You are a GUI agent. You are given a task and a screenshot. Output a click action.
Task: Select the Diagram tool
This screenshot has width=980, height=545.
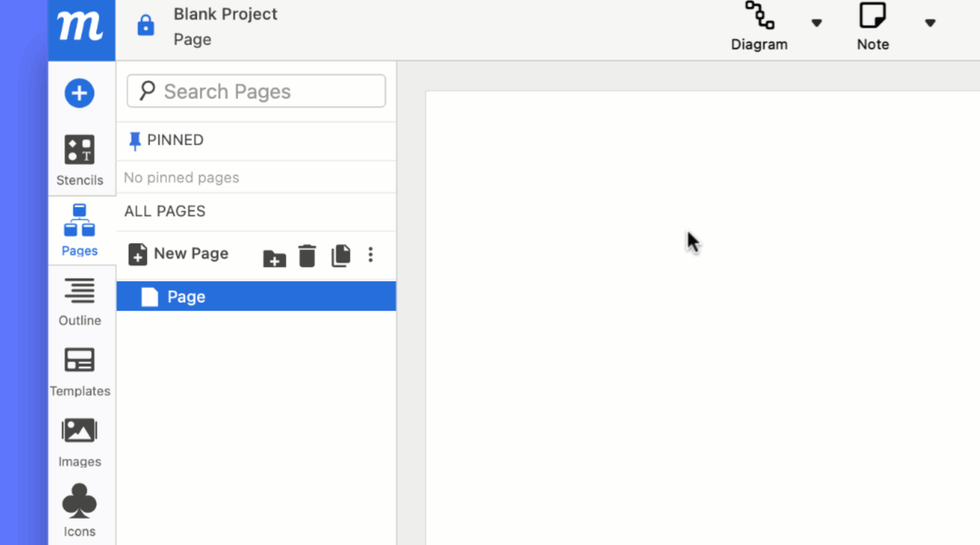(x=759, y=26)
